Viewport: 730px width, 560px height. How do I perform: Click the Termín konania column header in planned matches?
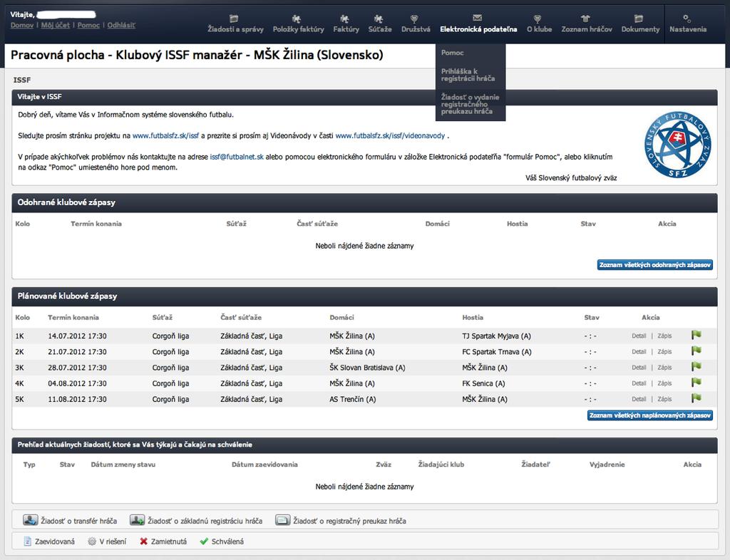73,317
